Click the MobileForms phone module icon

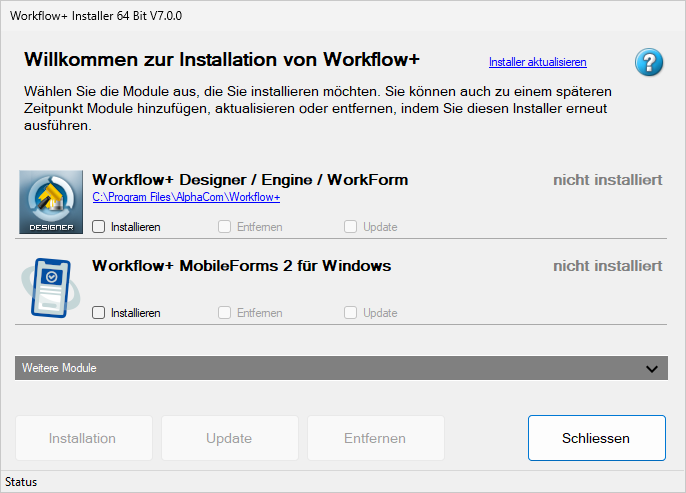click(x=50, y=288)
